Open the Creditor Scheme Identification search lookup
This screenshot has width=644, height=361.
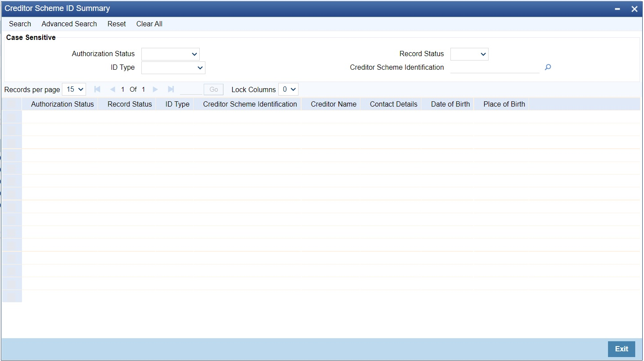tap(547, 67)
